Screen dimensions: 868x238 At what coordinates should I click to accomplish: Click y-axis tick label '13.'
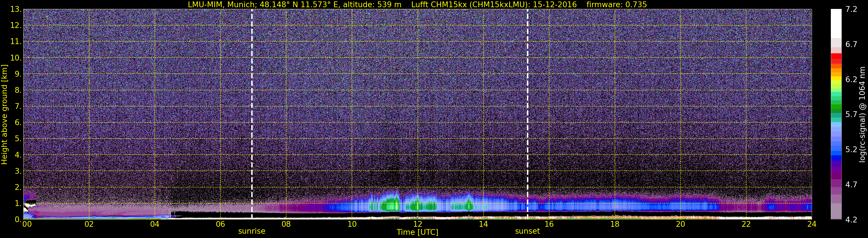click(x=16, y=10)
